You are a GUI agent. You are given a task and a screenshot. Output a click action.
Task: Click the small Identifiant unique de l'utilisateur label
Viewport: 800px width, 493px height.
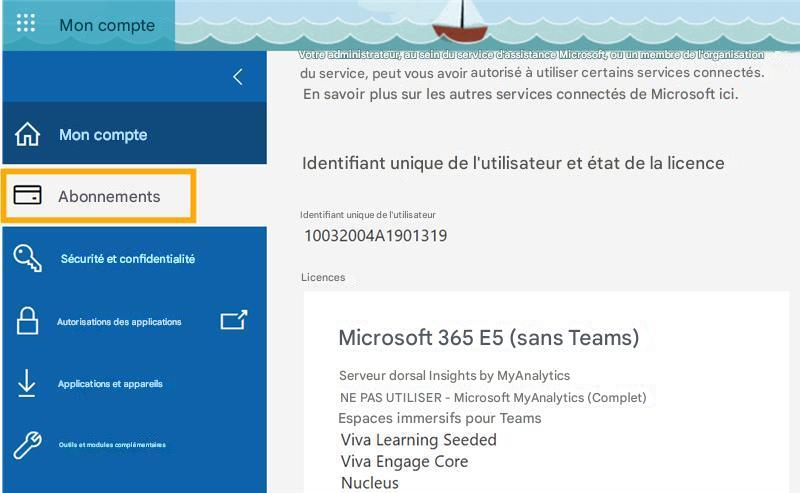click(x=368, y=215)
